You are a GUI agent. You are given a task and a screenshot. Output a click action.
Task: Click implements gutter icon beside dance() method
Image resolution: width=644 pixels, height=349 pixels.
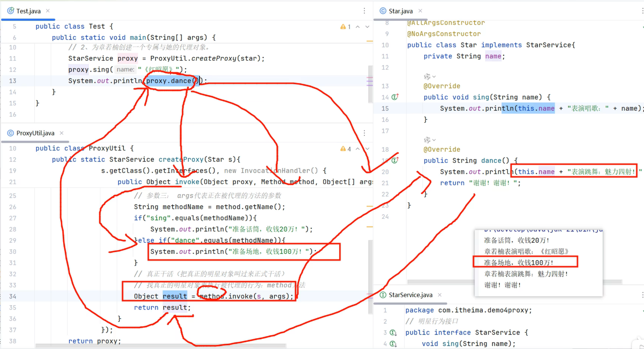(395, 160)
